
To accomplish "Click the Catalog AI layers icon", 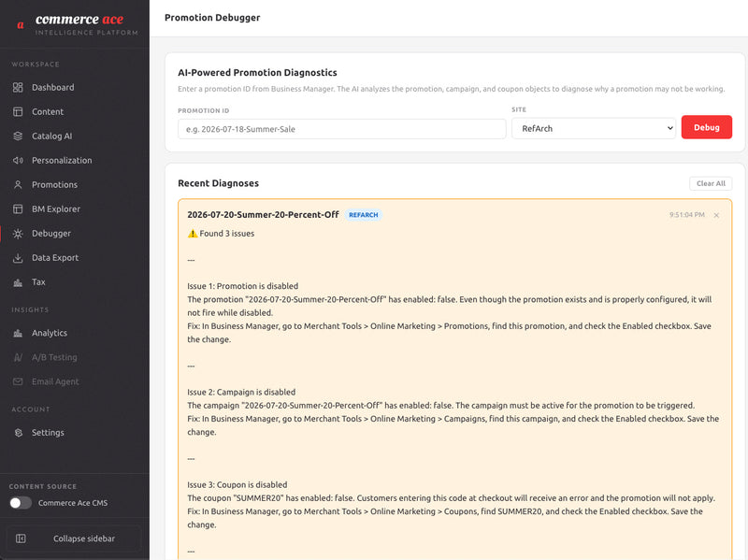I will click(18, 136).
